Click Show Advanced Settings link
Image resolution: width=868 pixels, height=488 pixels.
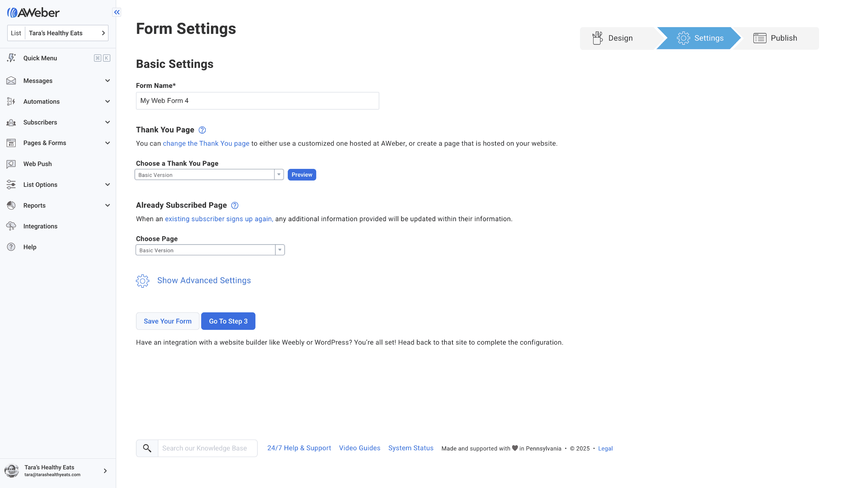click(x=204, y=280)
